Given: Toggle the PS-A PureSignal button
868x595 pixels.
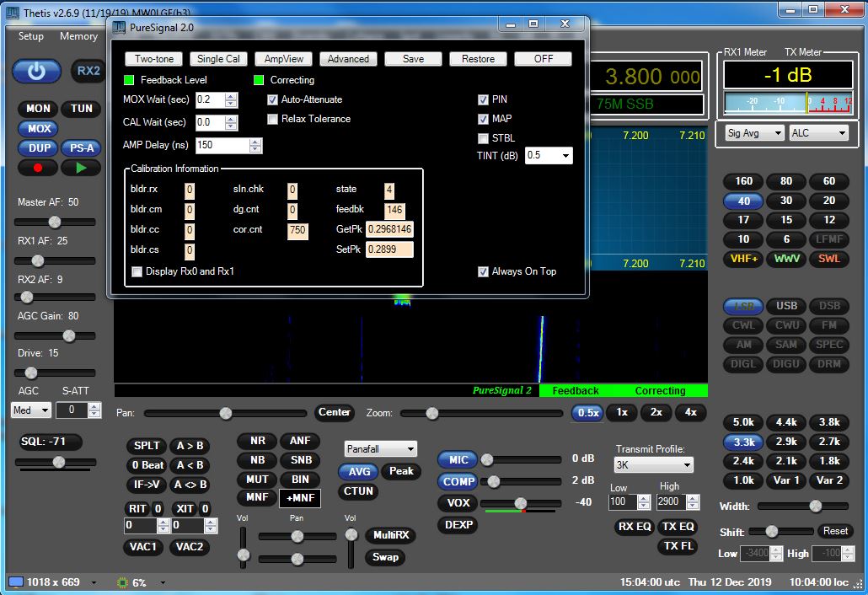Looking at the screenshot, I should point(82,147).
